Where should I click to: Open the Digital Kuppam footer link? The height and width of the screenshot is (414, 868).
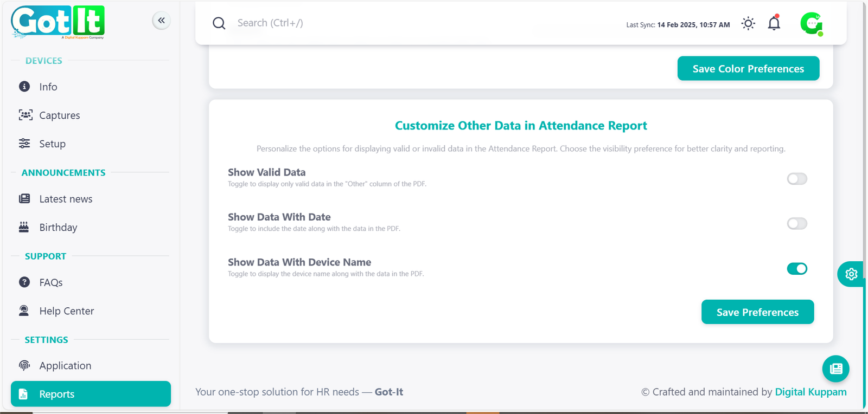pos(810,392)
